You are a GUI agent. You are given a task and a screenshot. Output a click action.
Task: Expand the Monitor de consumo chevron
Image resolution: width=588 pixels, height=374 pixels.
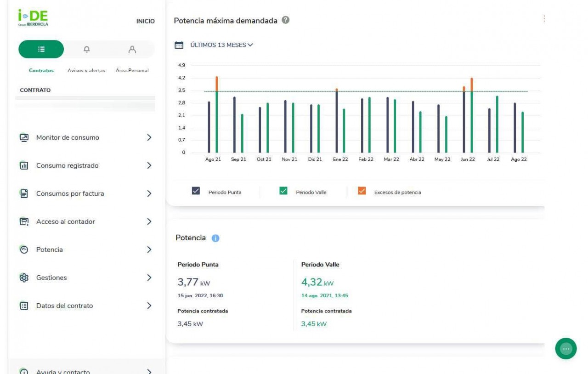tap(148, 137)
